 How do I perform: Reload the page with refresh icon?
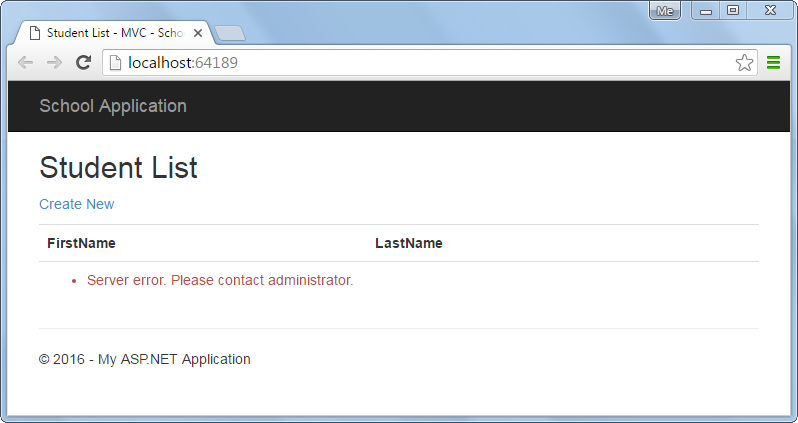coord(83,62)
